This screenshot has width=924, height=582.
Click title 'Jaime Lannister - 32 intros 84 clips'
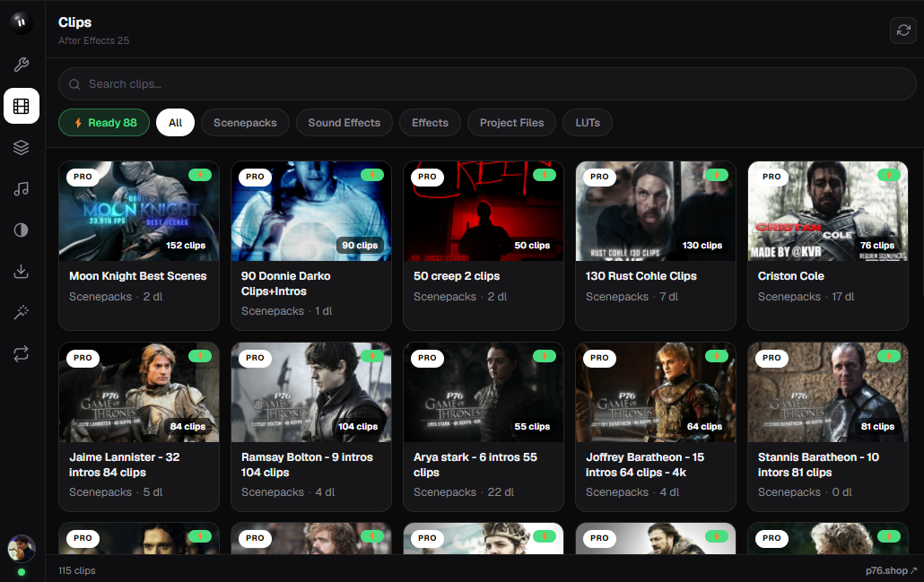(x=125, y=465)
